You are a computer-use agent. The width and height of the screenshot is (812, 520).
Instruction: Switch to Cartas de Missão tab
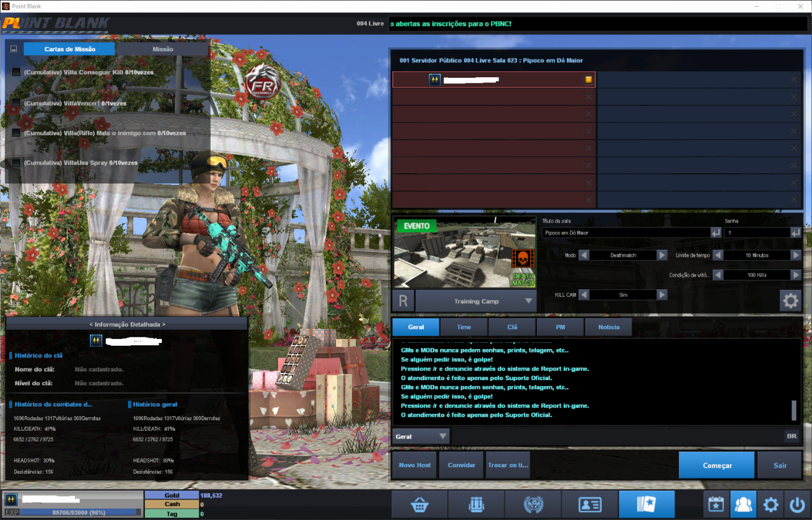70,49
